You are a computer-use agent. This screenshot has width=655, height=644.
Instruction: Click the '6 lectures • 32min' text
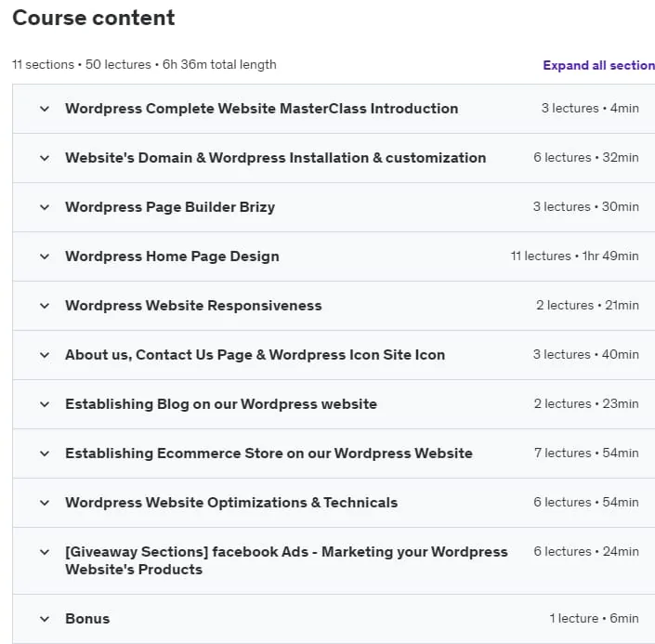coord(585,158)
